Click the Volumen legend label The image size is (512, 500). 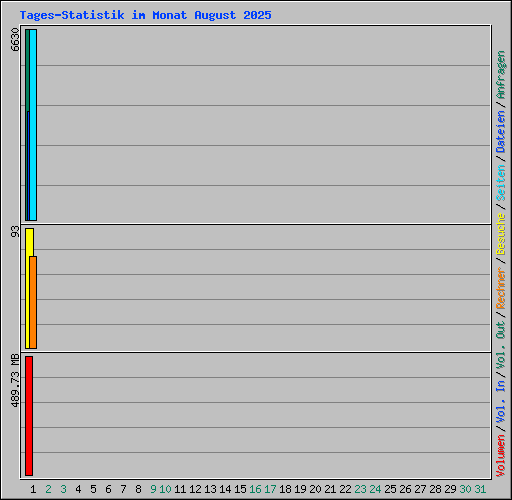click(x=501, y=455)
